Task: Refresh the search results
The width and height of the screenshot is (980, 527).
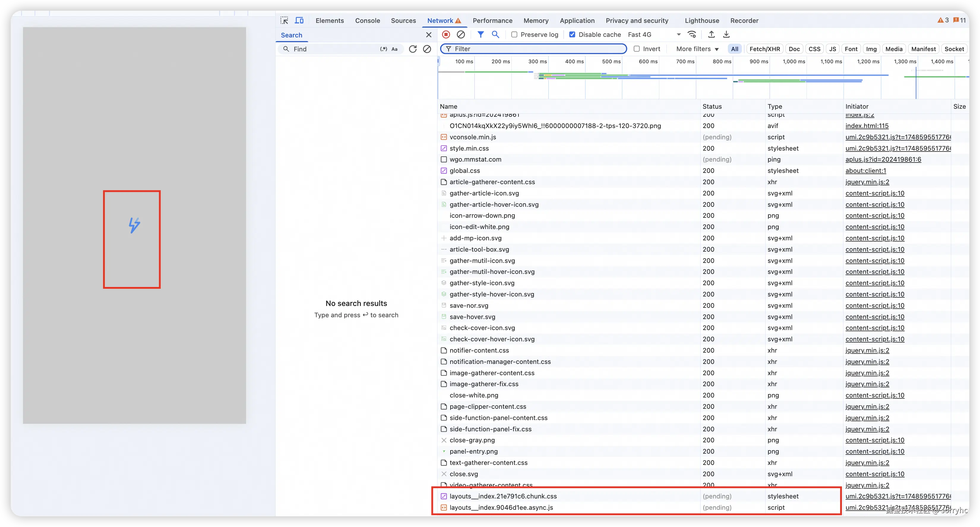Action: pyautogui.click(x=413, y=49)
